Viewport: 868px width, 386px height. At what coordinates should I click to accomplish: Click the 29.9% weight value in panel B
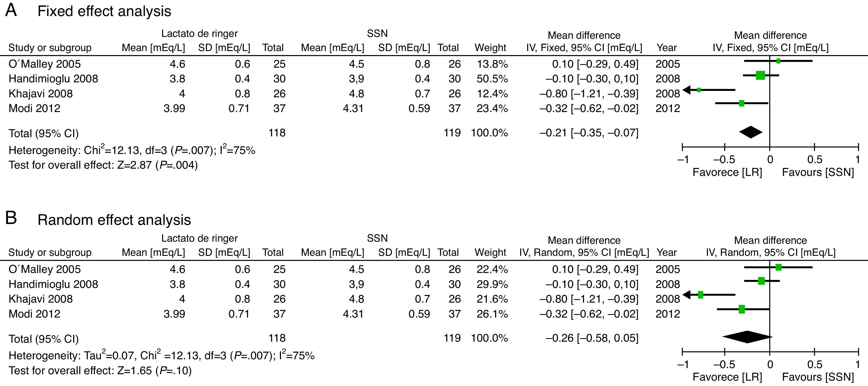pyautogui.click(x=492, y=284)
